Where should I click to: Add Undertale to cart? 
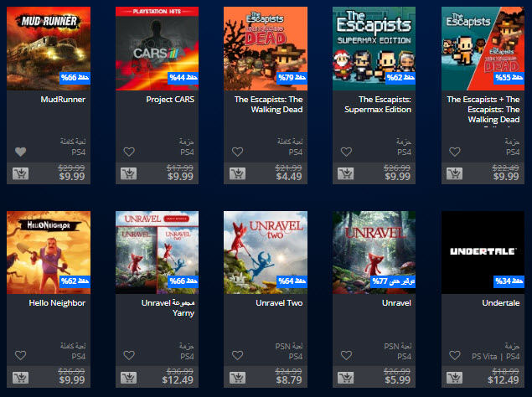[455, 378]
